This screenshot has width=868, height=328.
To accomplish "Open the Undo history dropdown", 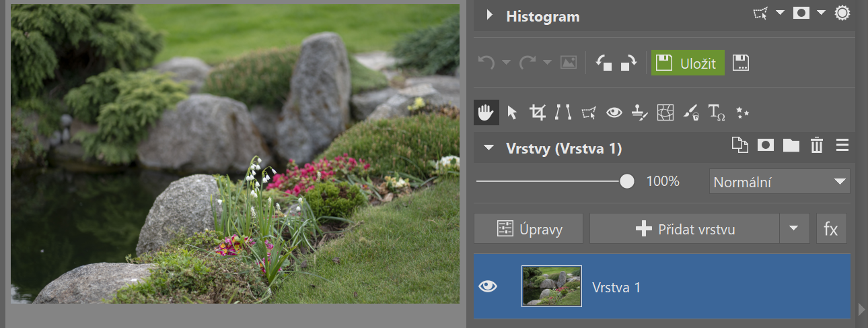I will click(506, 63).
